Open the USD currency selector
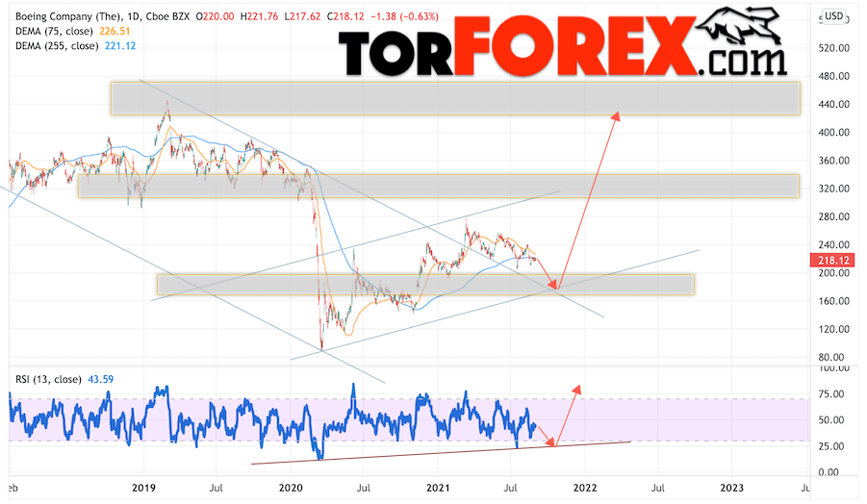This screenshot has width=867, height=504. click(x=833, y=16)
